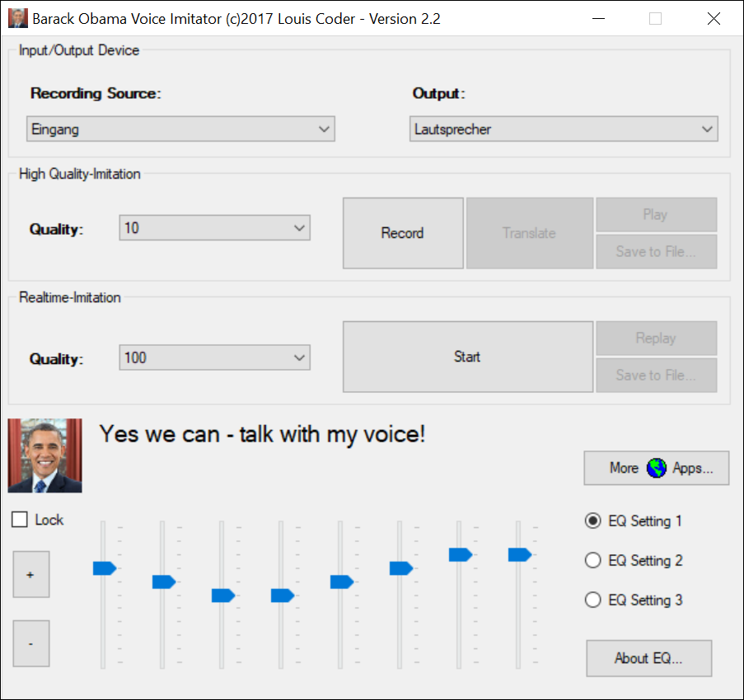Viewport: 744px width, 700px height.
Task: Expand Realtime-Imitation Quality dropdown
Action: click(214, 357)
